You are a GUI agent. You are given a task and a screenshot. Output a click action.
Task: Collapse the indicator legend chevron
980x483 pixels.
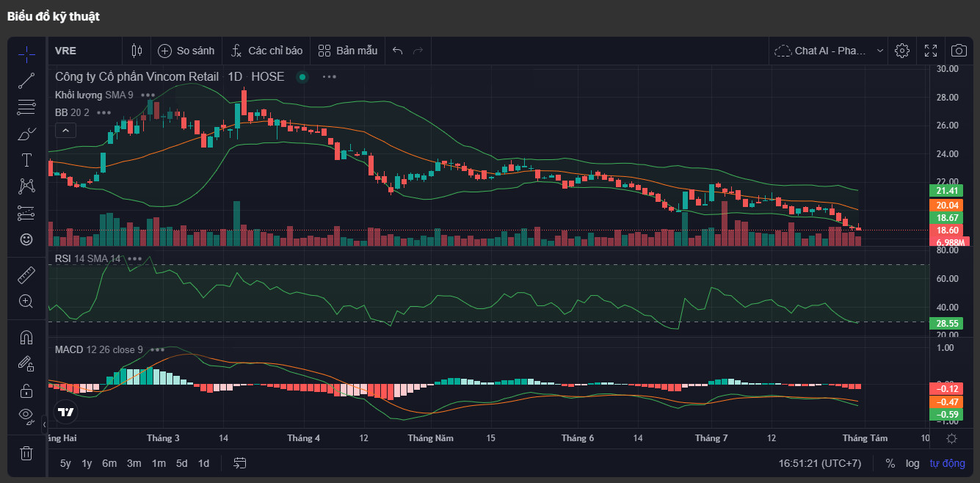point(65,131)
